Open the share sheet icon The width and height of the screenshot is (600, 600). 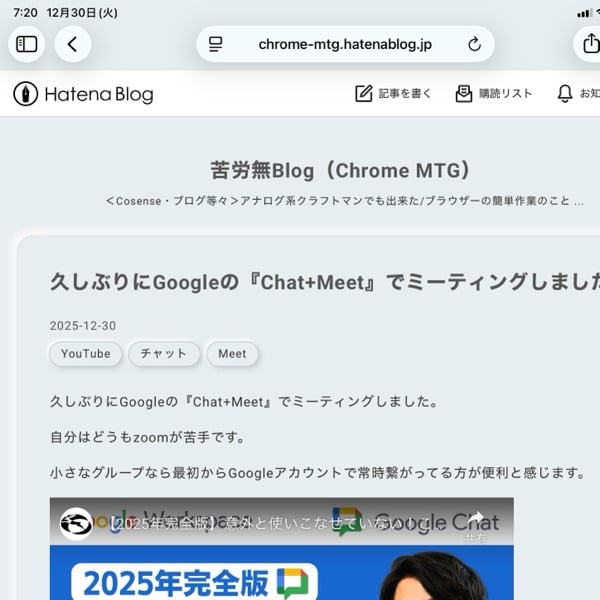coord(590,43)
